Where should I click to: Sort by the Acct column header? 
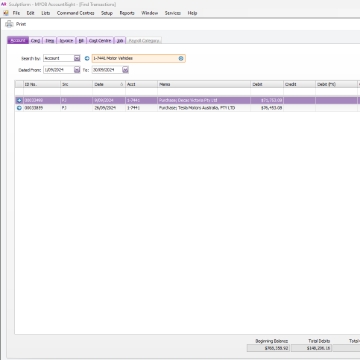click(x=141, y=84)
